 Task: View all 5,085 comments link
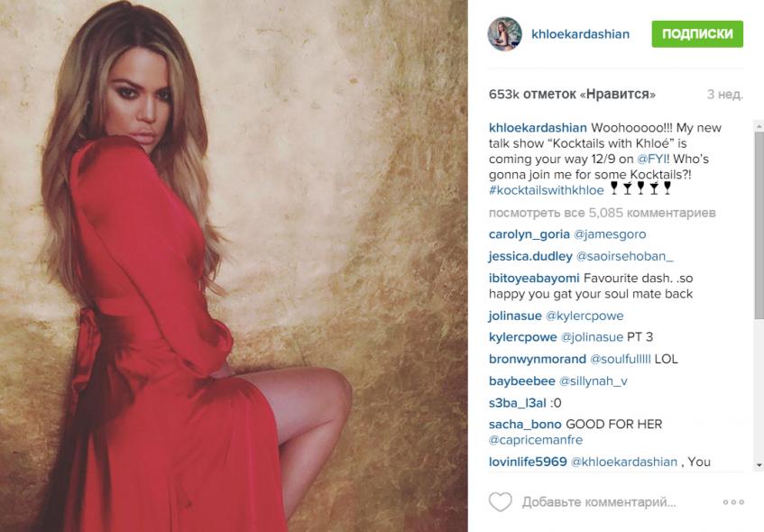click(603, 213)
